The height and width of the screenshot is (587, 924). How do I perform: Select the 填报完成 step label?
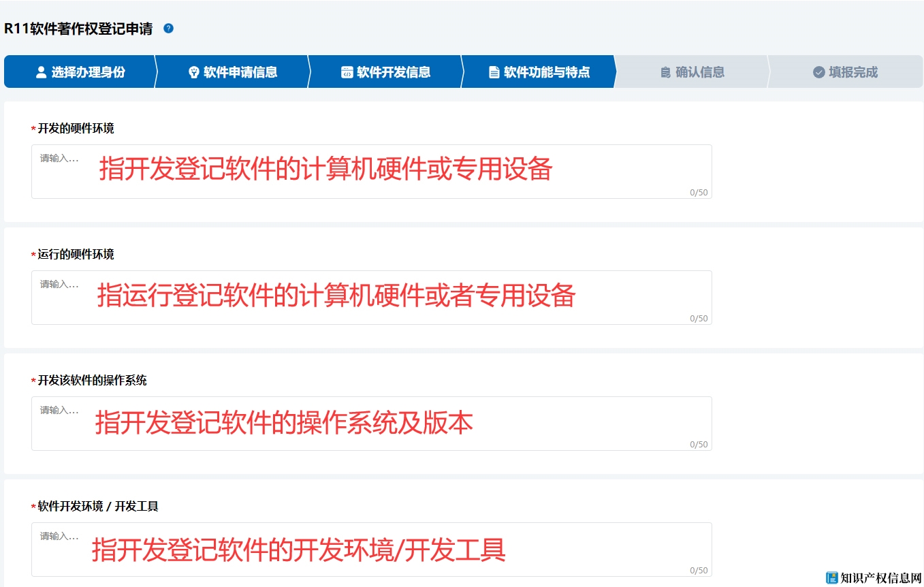pyautogui.click(x=853, y=72)
